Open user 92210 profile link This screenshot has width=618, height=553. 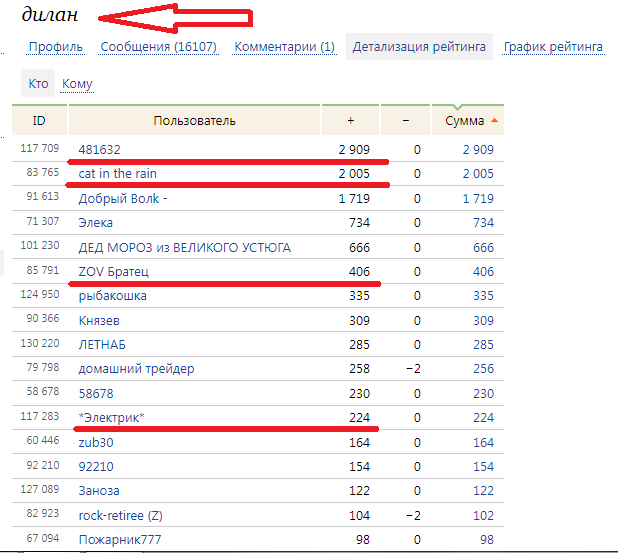pos(96,466)
